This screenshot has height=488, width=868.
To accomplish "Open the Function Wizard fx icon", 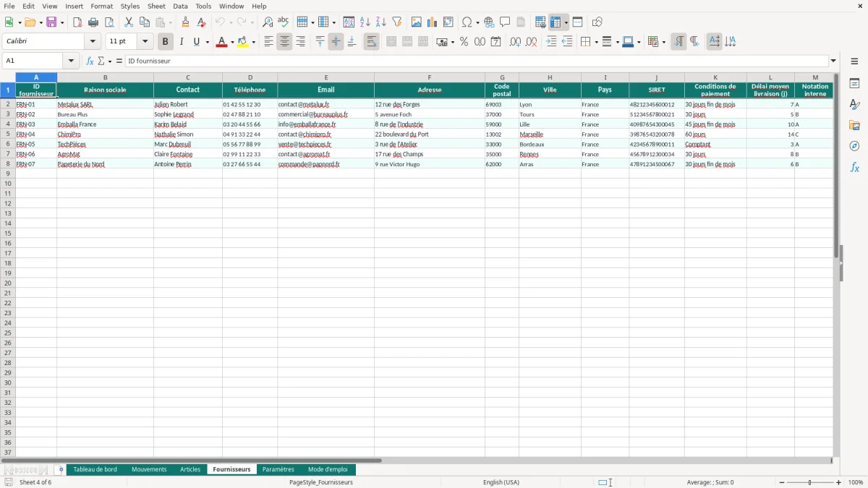I will (x=90, y=61).
